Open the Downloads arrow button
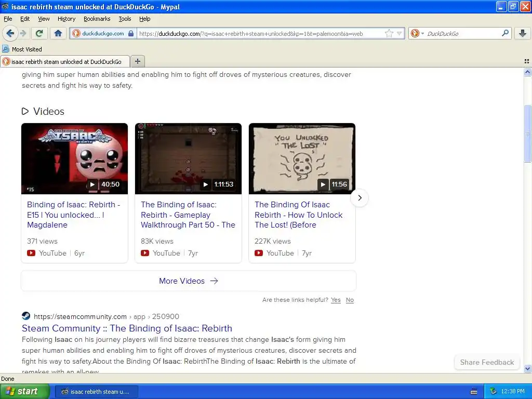Viewport: 532px width, 399px height. [x=523, y=33]
